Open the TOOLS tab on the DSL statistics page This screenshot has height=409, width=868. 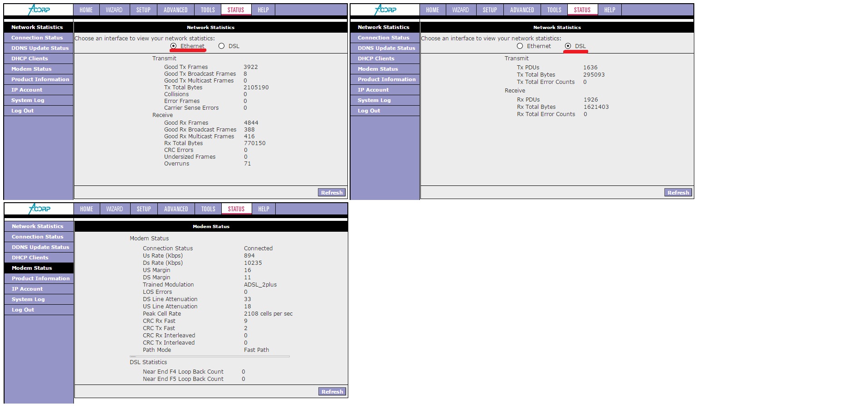pos(554,10)
